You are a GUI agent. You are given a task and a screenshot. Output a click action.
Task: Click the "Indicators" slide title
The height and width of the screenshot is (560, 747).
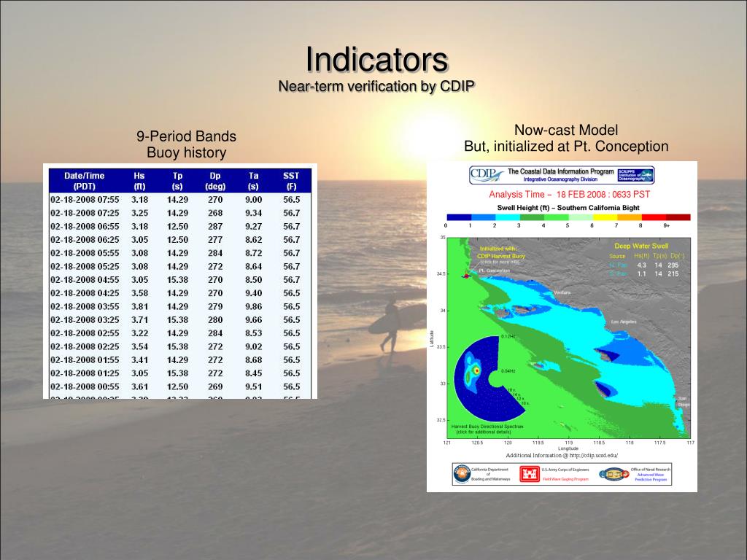click(376, 60)
